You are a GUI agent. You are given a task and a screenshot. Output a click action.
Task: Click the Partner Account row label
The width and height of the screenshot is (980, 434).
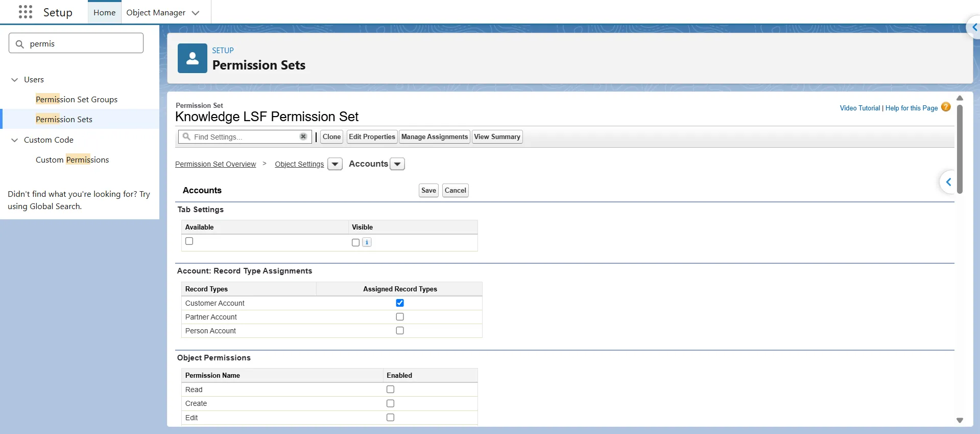click(211, 317)
